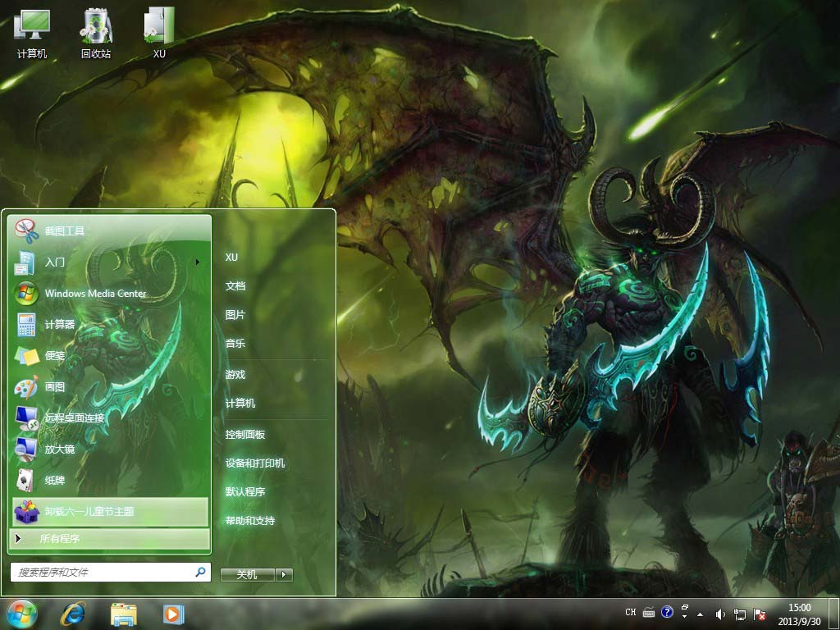Click the search programs and files box

(103, 572)
